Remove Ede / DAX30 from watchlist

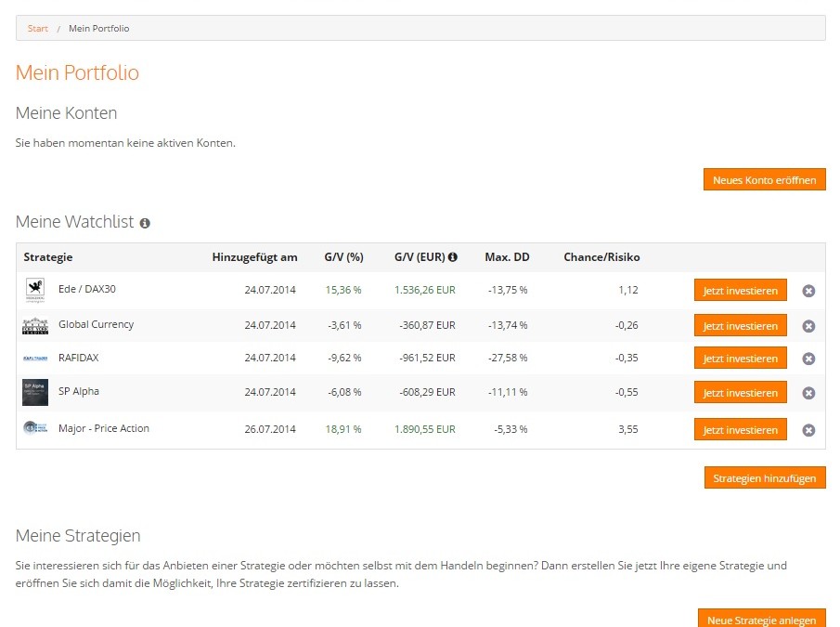(x=808, y=291)
